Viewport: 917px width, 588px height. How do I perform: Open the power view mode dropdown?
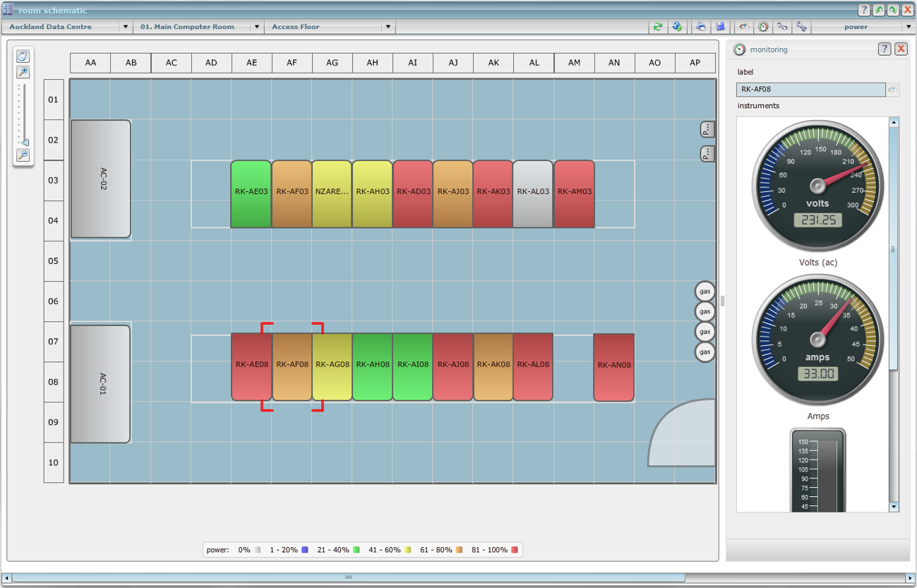tap(908, 27)
